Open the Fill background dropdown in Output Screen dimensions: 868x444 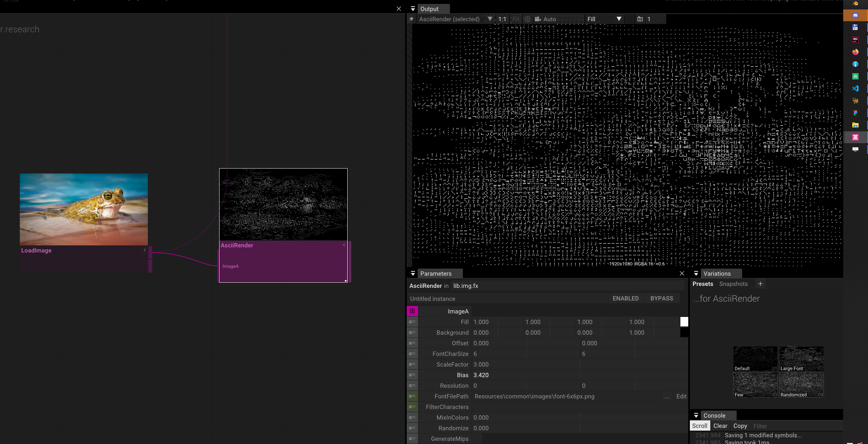(x=604, y=19)
